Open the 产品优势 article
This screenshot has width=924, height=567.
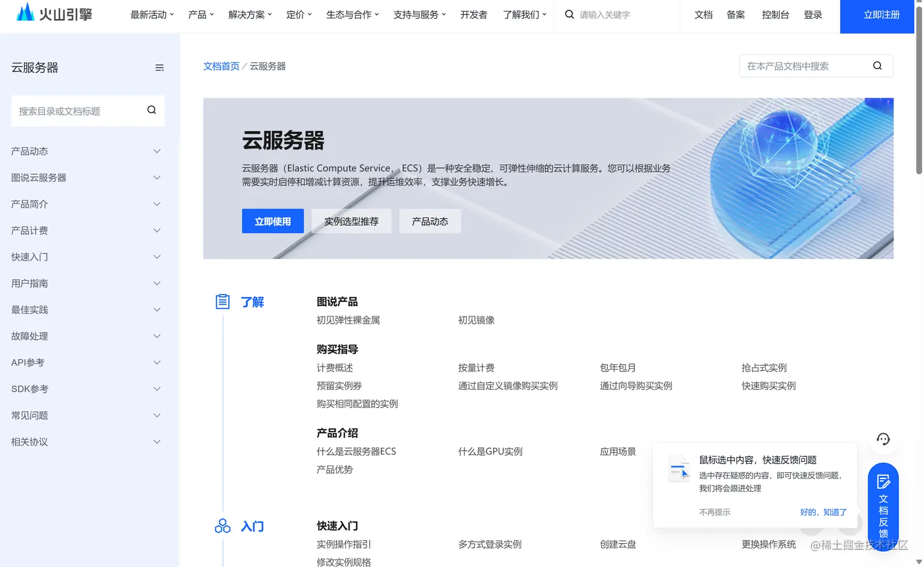tap(335, 469)
